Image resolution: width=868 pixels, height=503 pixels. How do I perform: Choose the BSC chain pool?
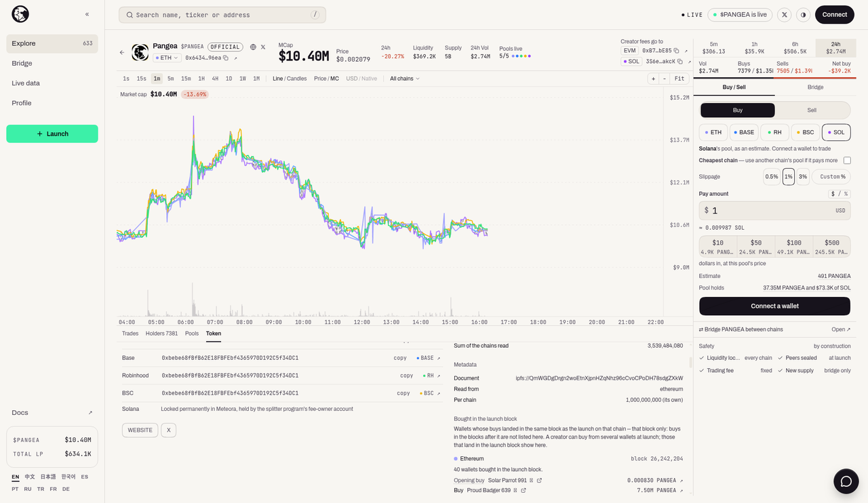[805, 132]
